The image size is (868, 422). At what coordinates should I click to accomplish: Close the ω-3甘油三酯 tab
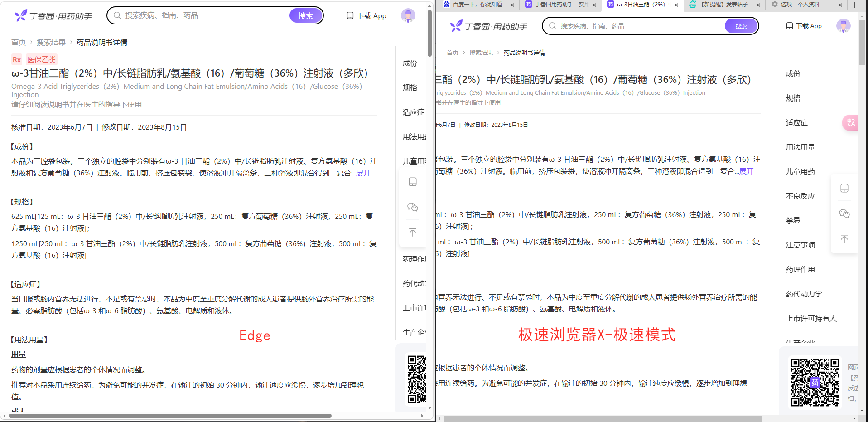click(676, 5)
